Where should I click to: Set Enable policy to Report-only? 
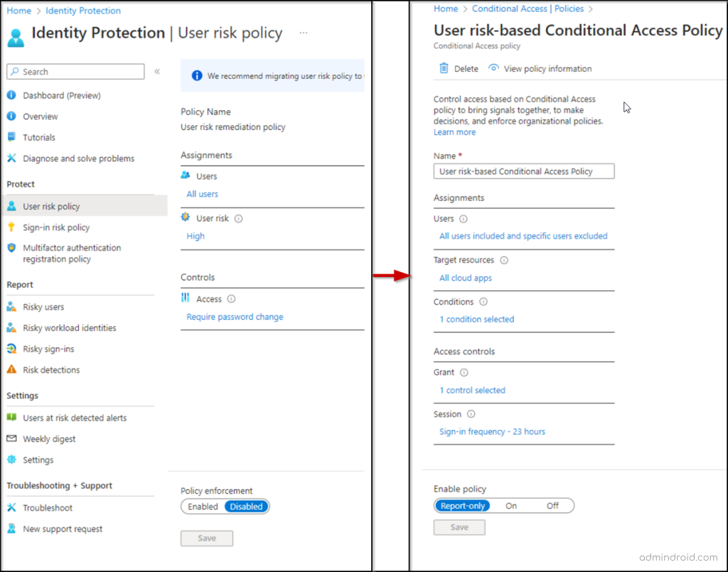(461, 505)
